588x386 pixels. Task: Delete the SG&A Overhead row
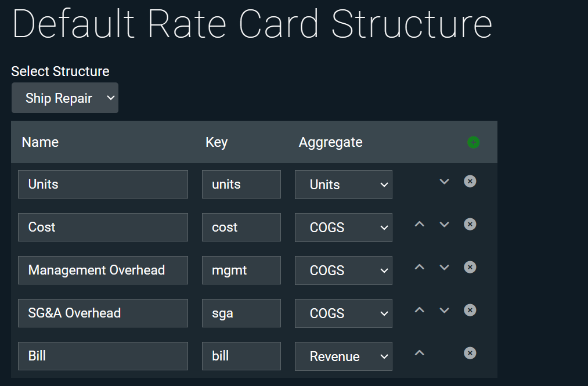click(470, 311)
